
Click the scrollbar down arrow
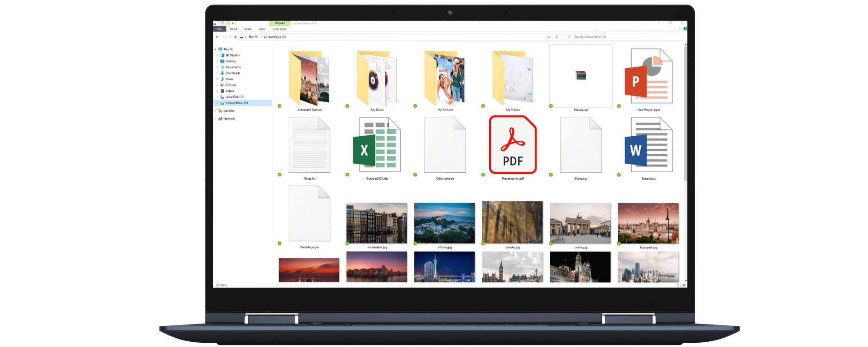[685, 281]
